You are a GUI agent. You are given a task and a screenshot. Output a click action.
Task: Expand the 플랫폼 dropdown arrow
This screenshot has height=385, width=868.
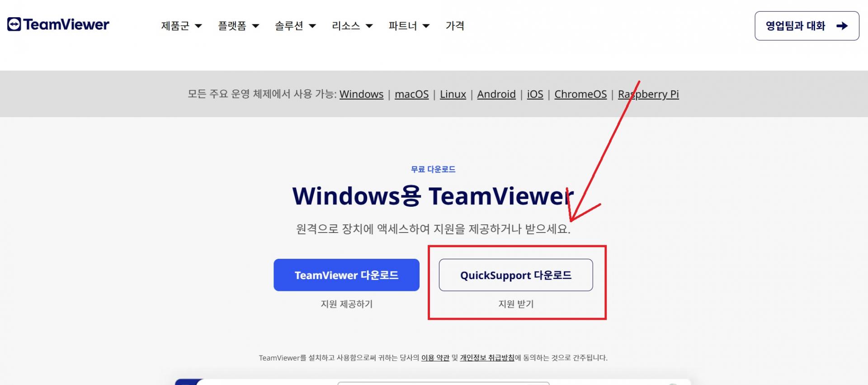(x=255, y=26)
